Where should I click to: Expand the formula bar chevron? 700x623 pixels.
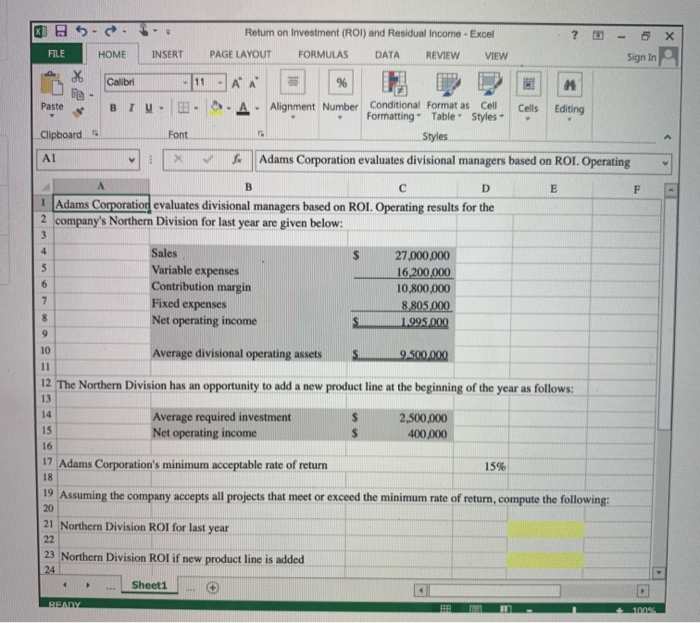(665, 163)
